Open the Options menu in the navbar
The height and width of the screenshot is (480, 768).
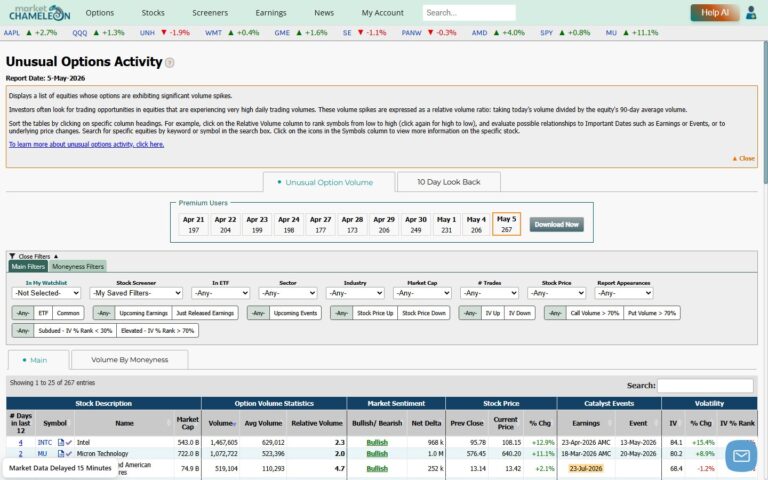99,13
